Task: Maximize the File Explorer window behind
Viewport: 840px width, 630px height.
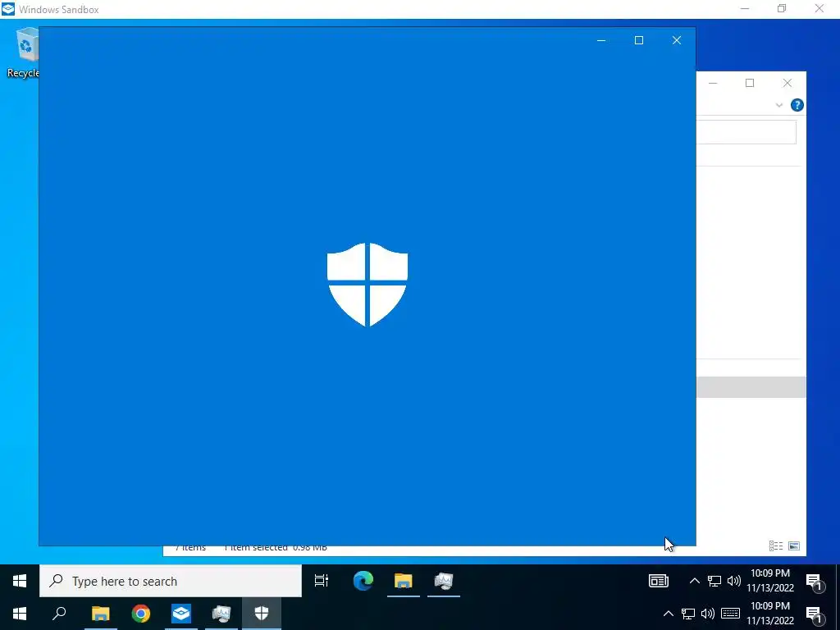Action: pyautogui.click(x=750, y=83)
